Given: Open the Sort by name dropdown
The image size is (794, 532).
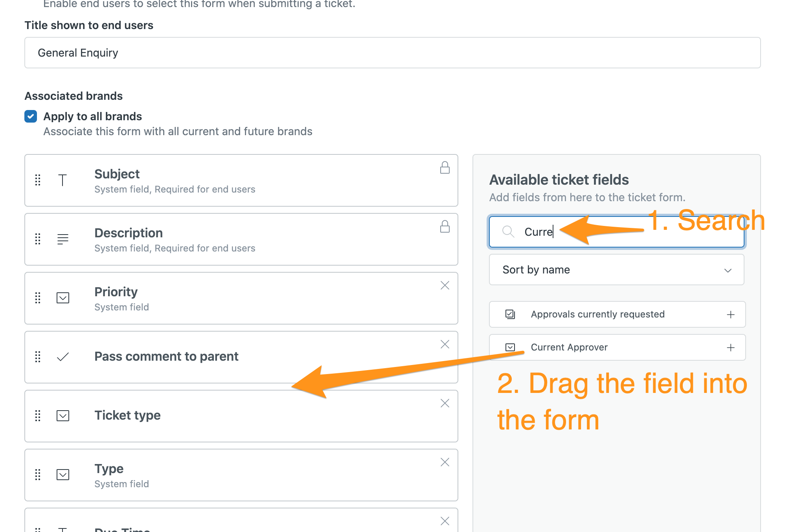Looking at the screenshot, I should [616, 270].
